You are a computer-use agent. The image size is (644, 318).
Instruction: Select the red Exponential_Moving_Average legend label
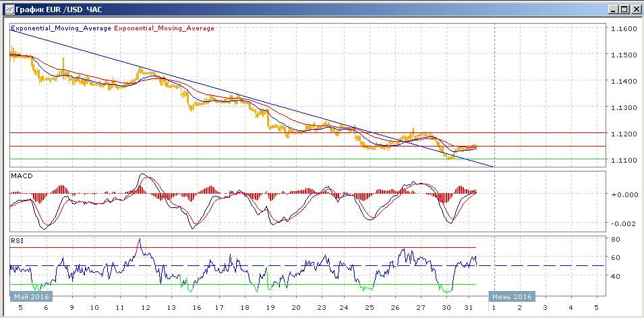[x=165, y=28]
